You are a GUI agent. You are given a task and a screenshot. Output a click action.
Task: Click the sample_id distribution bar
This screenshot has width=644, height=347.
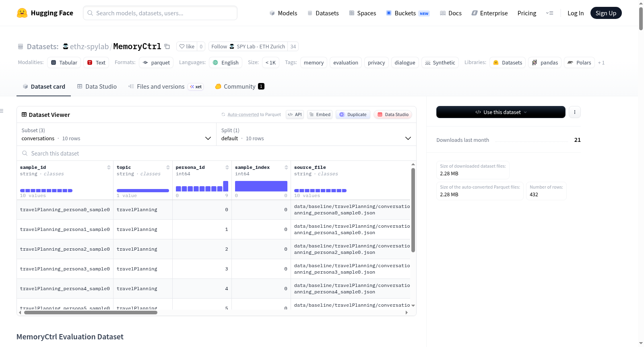tap(46, 191)
